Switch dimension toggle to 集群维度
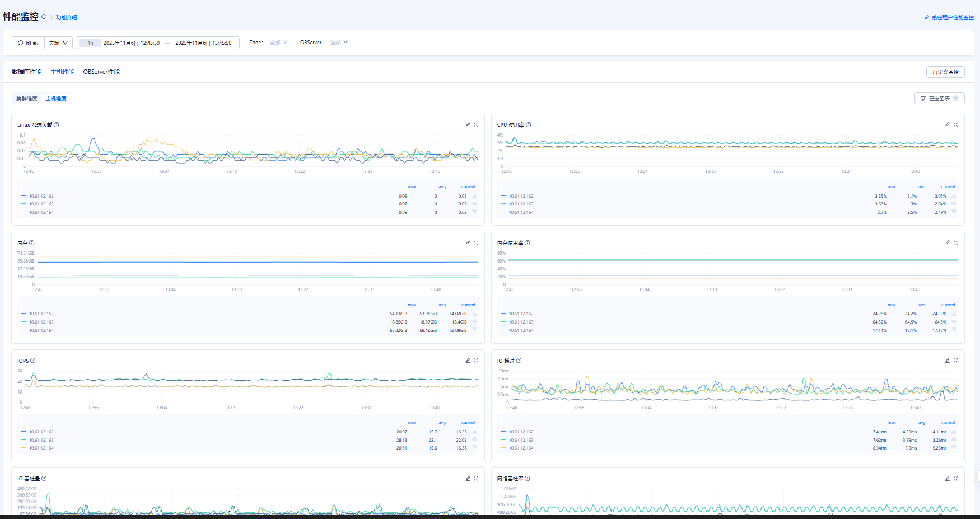 pyautogui.click(x=26, y=99)
